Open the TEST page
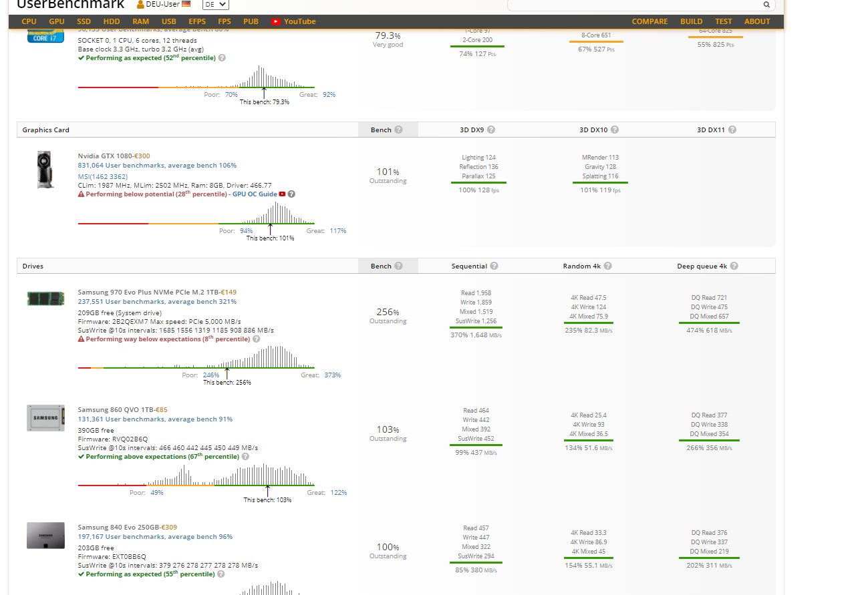Viewport: 868px width, 595px height. coord(724,21)
